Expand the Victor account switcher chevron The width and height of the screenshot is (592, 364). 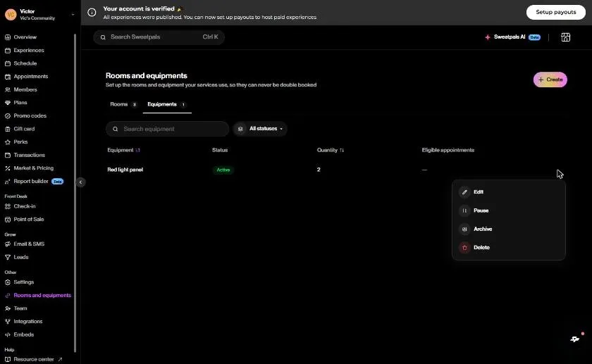(73, 15)
